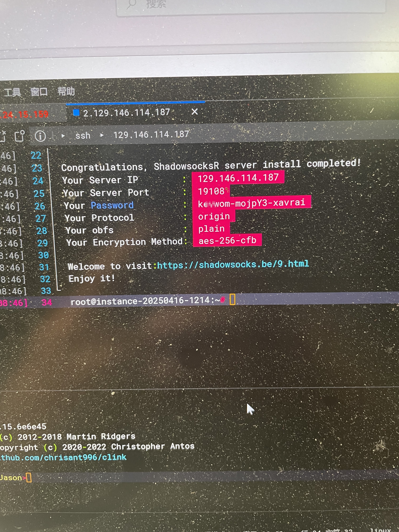Click the Jason> prompt in lower terminal
The image size is (399, 532).
pos(13,477)
